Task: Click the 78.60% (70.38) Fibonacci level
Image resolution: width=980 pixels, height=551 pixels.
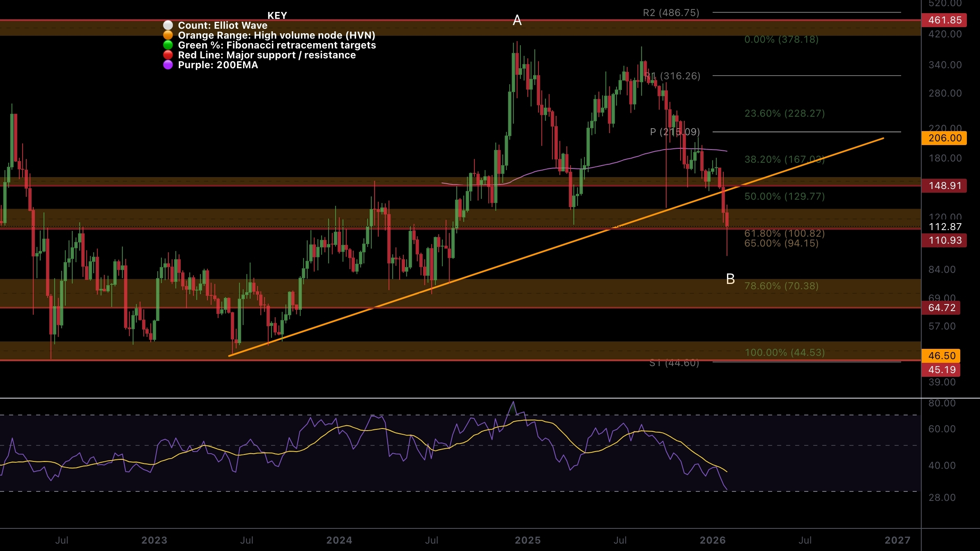Action: [x=781, y=286]
